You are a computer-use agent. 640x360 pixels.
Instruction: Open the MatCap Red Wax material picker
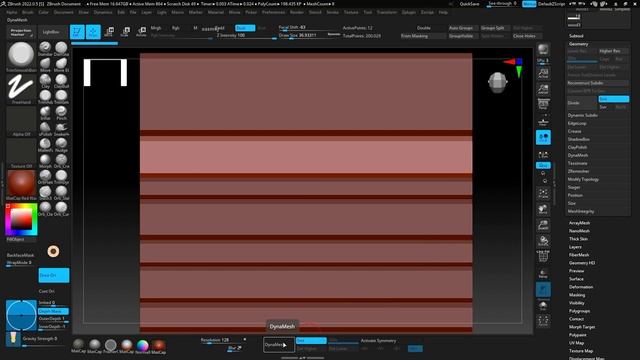click(21, 185)
